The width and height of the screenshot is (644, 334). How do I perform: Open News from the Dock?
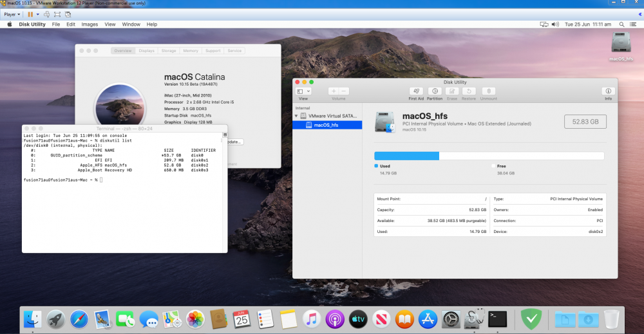click(381, 319)
